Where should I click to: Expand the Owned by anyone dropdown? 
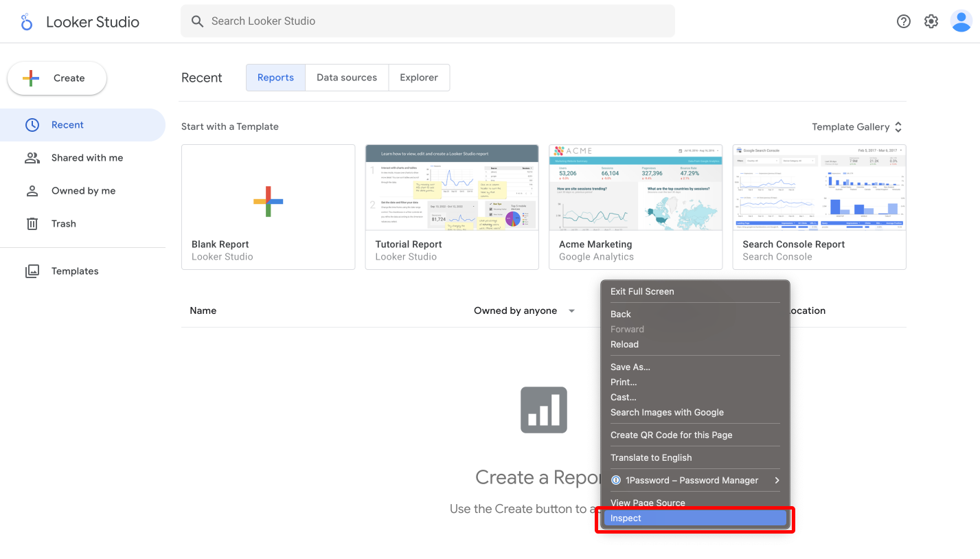(571, 311)
